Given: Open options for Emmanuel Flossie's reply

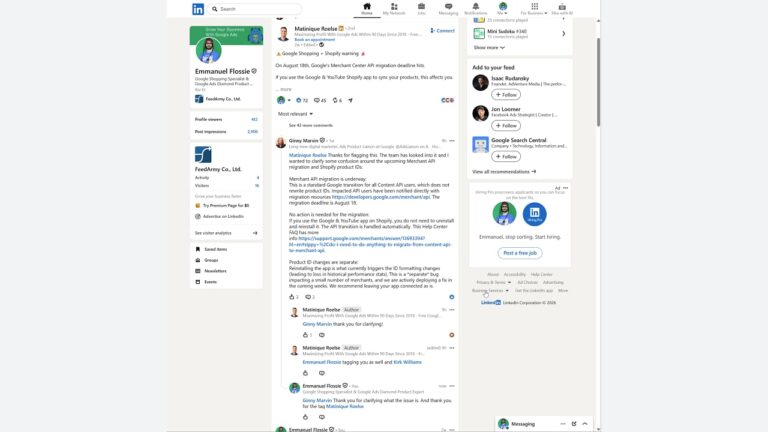Looking at the screenshot, I should (452, 386).
